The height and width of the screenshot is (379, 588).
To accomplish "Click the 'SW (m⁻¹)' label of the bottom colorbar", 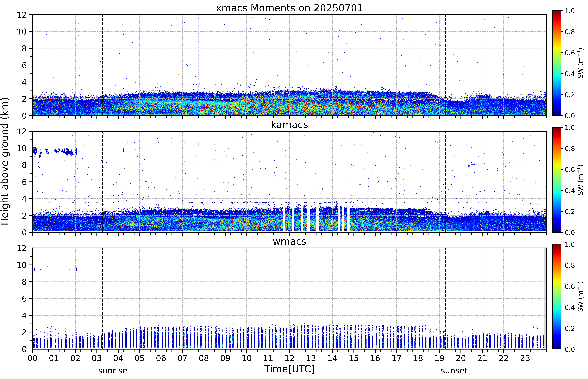I will click(580, 297).
